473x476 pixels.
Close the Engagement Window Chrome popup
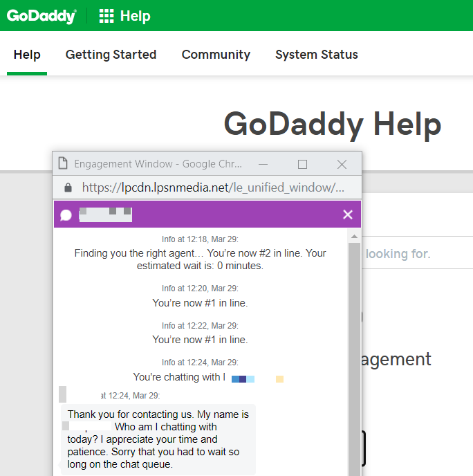[342, 164]
